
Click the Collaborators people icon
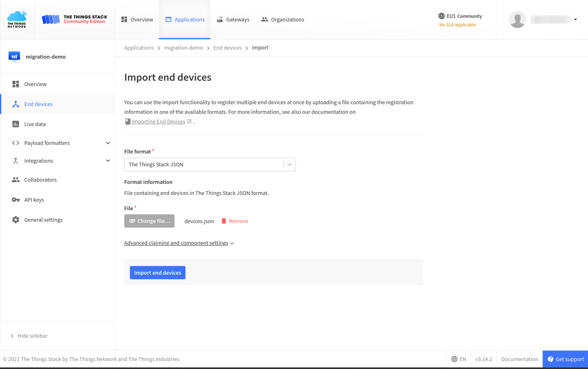click(x=16, y=180)
